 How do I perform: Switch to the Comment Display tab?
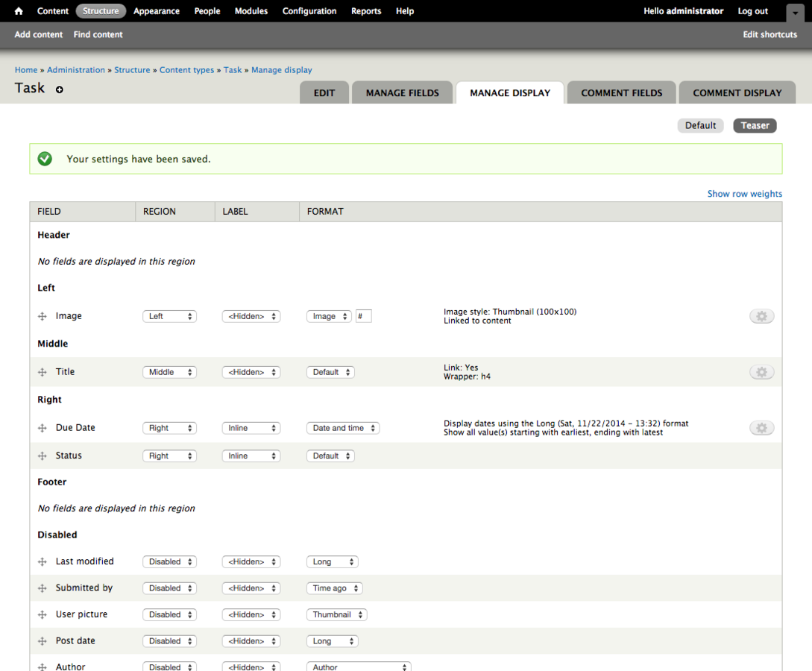737,92
